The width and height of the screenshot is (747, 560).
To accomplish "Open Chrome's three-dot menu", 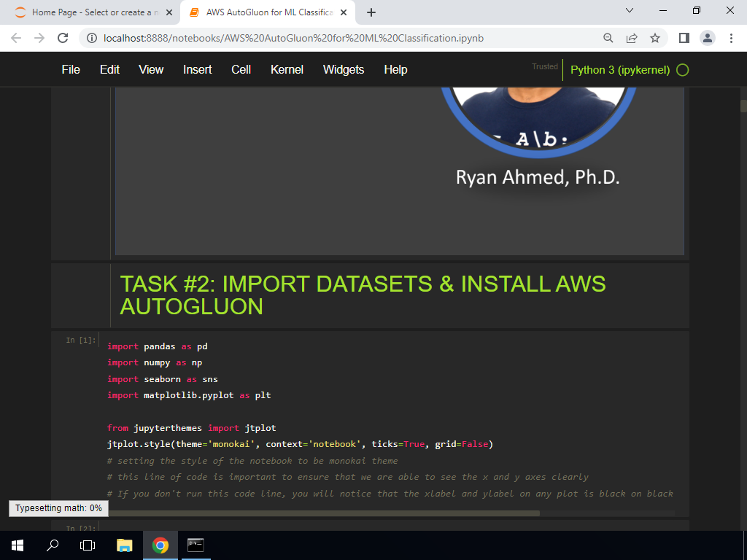I will tap(731, 38).
